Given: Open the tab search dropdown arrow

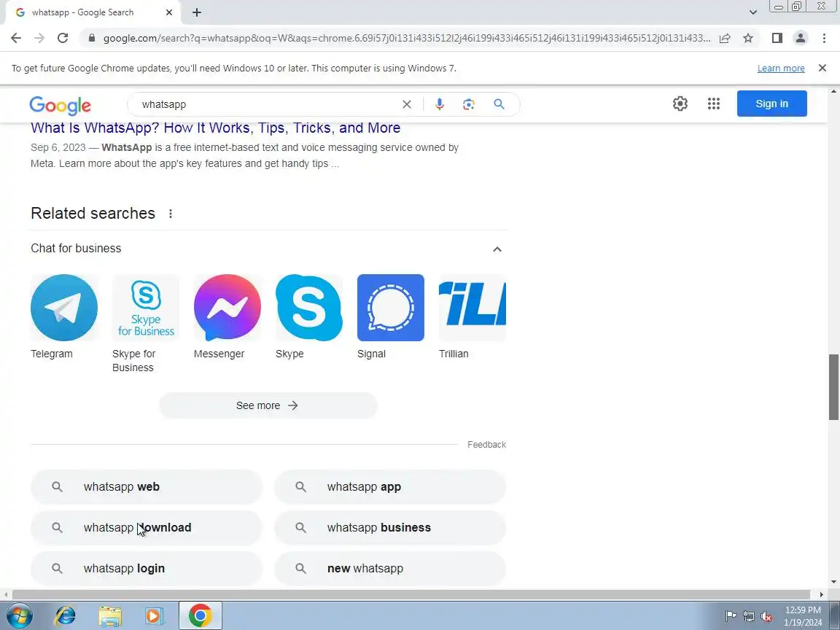Looking at the screenshot, I should pyautogui.click(x=752, y=12).
